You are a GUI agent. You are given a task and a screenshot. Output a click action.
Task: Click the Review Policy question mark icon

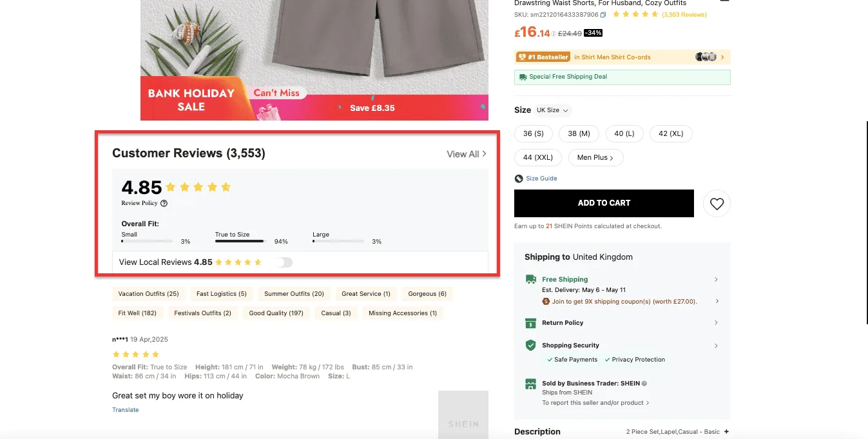click(164, 203)
